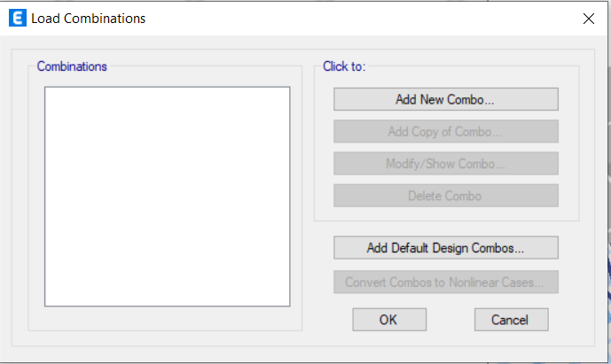The width and height of the screenshot is (611, 364).
Task: Click the Combinations group label
Action: [72, 66]
